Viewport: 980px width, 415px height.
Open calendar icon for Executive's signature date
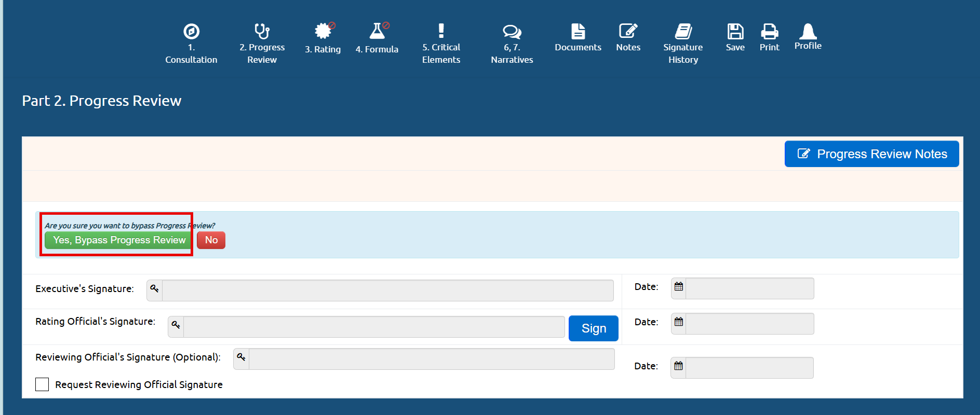679,287
